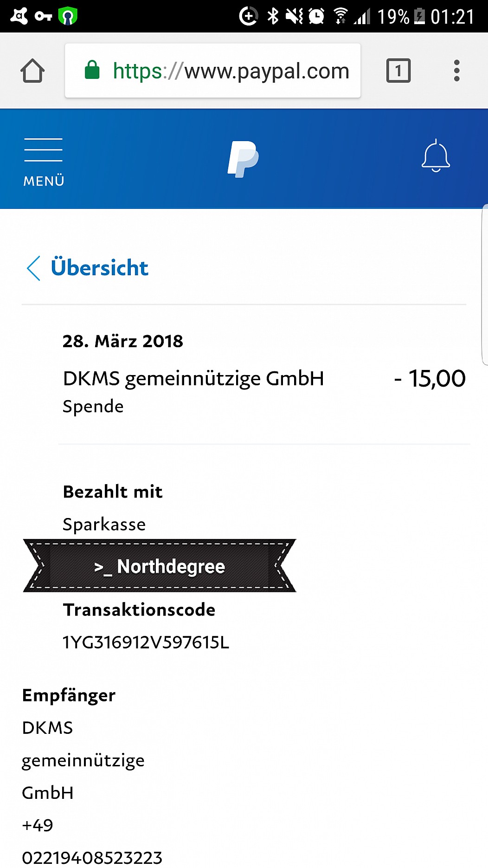The width and height of the screenshot is (488, 868).
Task: Tap the MENÜ label
Action: click(x=44, y=181)
